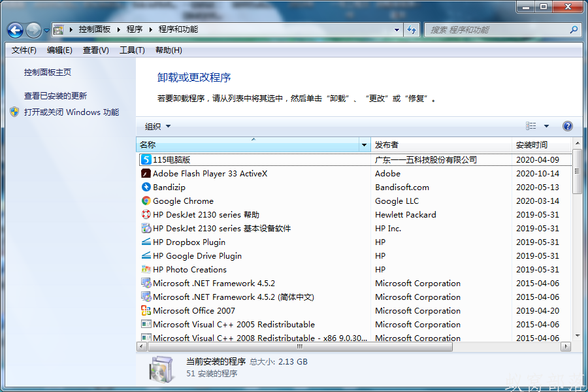Click the blue help question mark icon
The height and width of the screenshot is (392, 588).
pos(567,126)
